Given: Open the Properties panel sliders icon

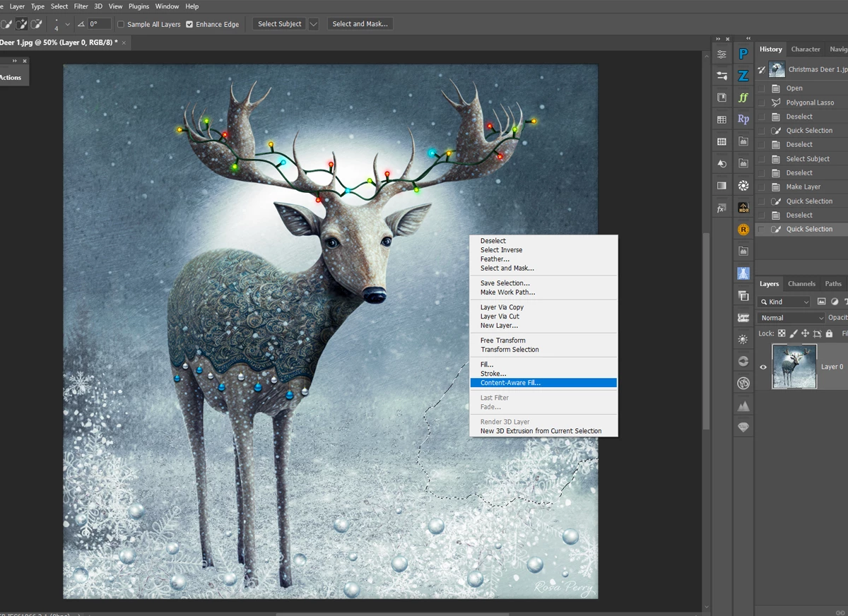Looking at the screenshot, I should (722, 54).
